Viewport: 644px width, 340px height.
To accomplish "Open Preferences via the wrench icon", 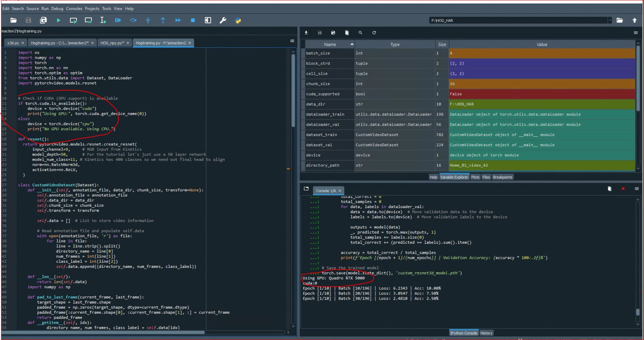I will click(223, 20).
